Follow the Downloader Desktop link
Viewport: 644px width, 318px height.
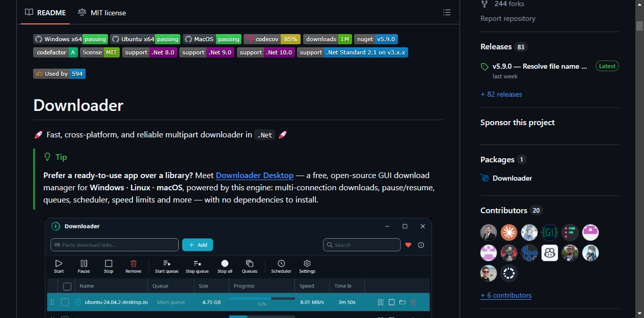click(x=255, y=175)
